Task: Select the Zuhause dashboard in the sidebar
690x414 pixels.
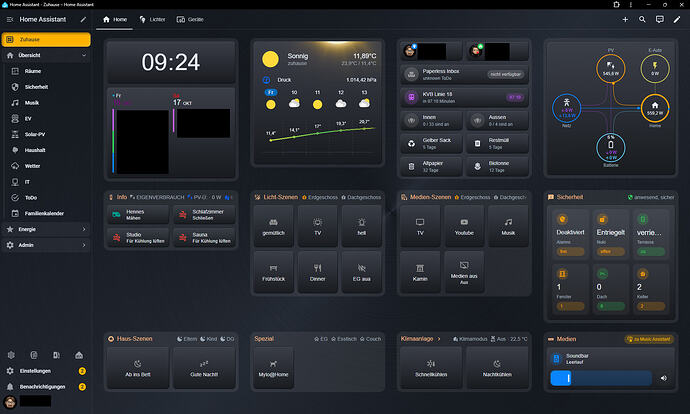Action: point(46,40)
